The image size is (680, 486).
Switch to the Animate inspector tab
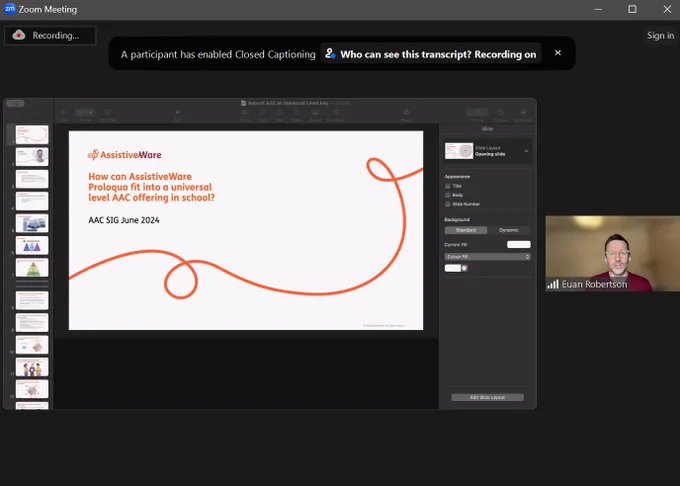click(500, 113)
